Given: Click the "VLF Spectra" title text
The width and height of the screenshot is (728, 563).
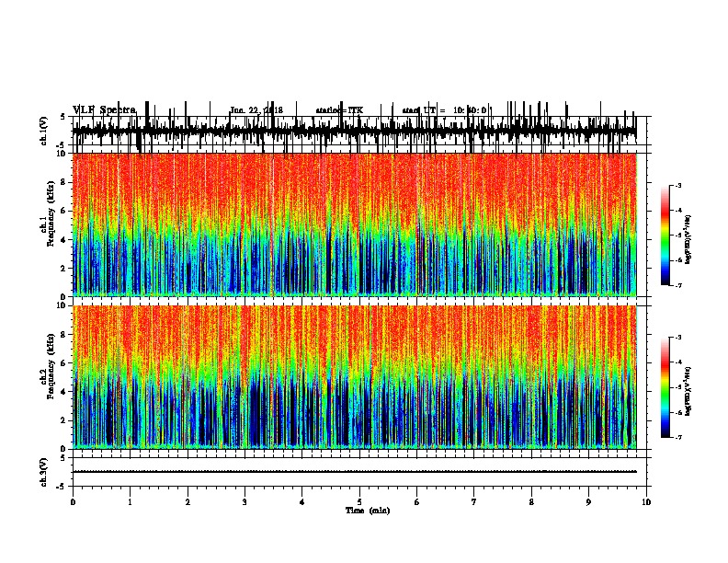Looking at the screenshot, I should click(105, 110).
